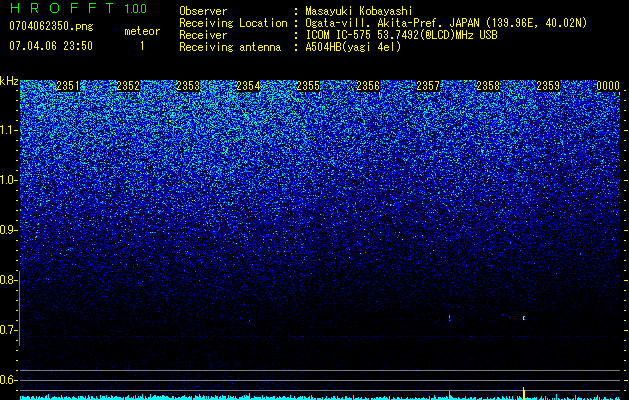Click the 0.6 kHz axis label
The height and width of the screenshot is (400, 629).
9,380
